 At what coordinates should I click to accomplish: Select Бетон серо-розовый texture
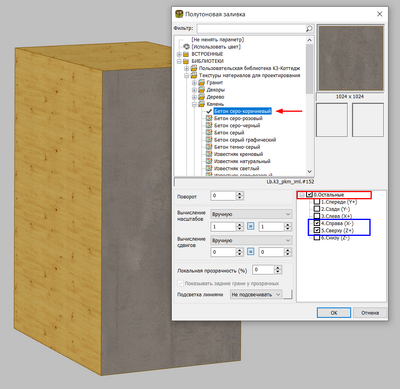coord(238,118)
